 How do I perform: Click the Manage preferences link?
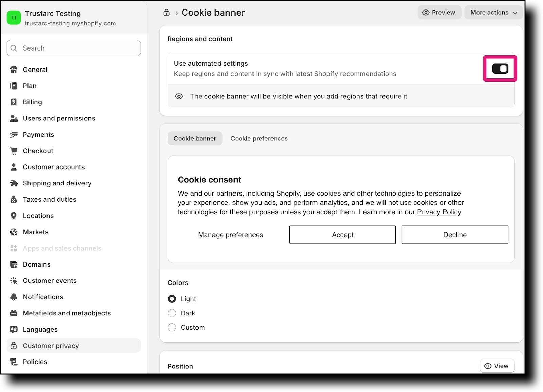(230, 235)
